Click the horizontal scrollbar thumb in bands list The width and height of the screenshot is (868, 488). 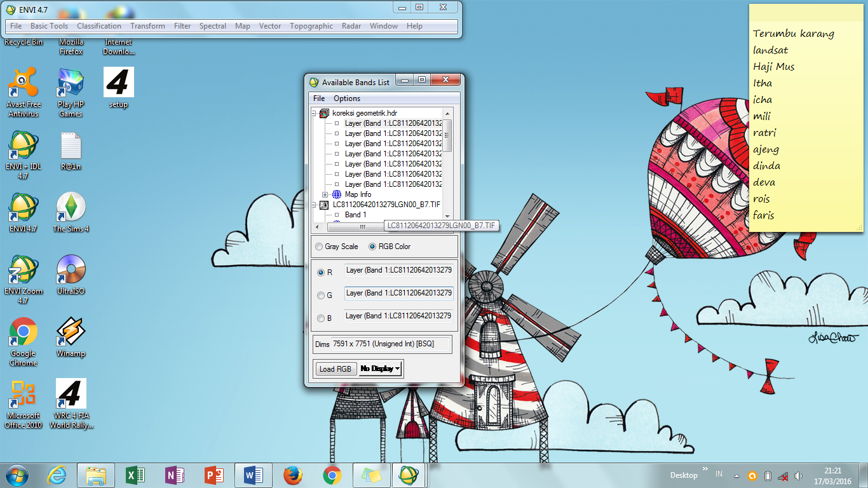click(362, 227)
